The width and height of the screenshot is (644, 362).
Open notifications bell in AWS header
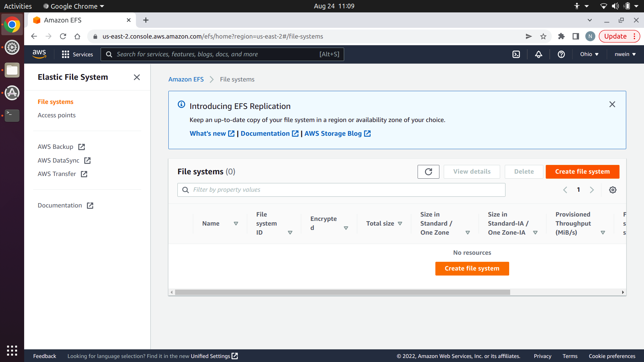point(538,54)
